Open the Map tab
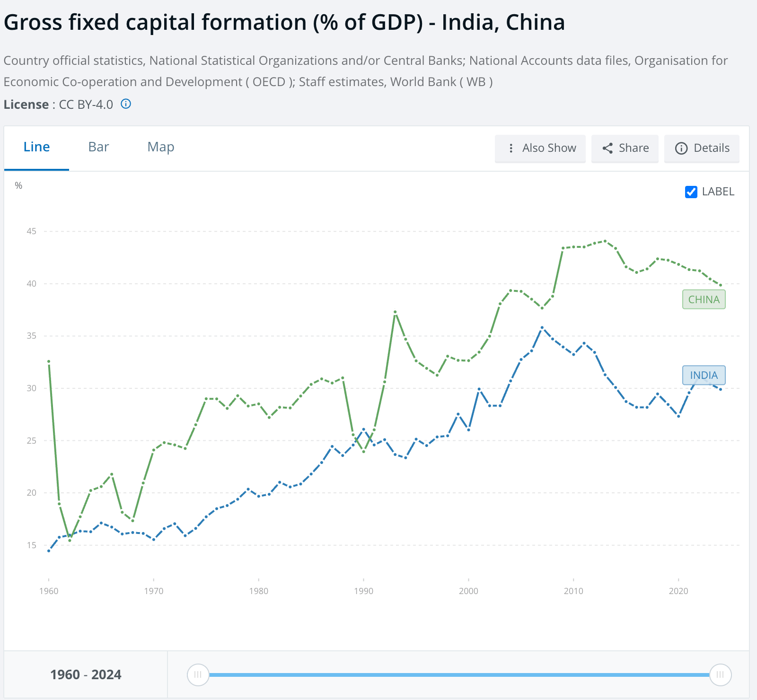This screenshot has height=700, width=757. (x=161, y=147)
